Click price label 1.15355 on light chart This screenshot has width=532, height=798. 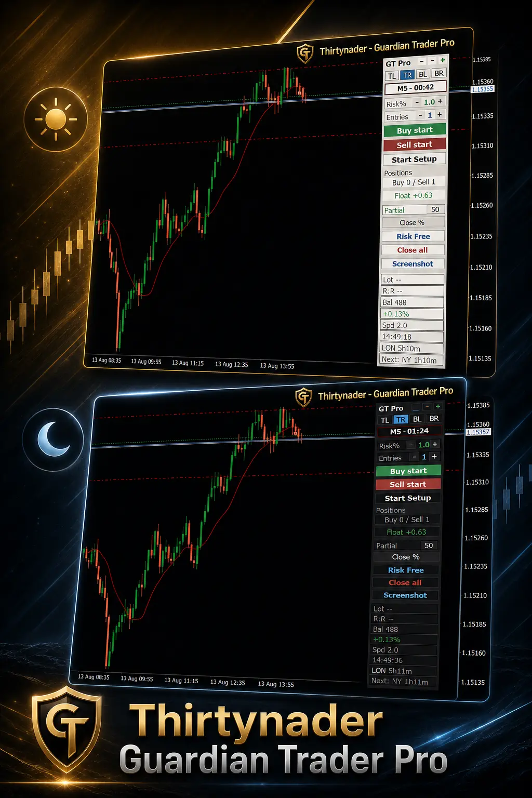point(482,89)
